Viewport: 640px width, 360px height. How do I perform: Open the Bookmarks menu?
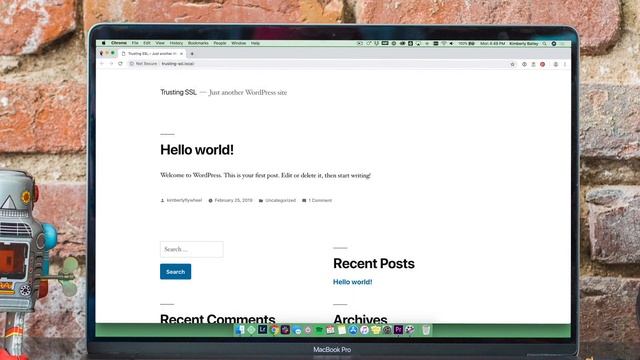click(x=198, y=43)
